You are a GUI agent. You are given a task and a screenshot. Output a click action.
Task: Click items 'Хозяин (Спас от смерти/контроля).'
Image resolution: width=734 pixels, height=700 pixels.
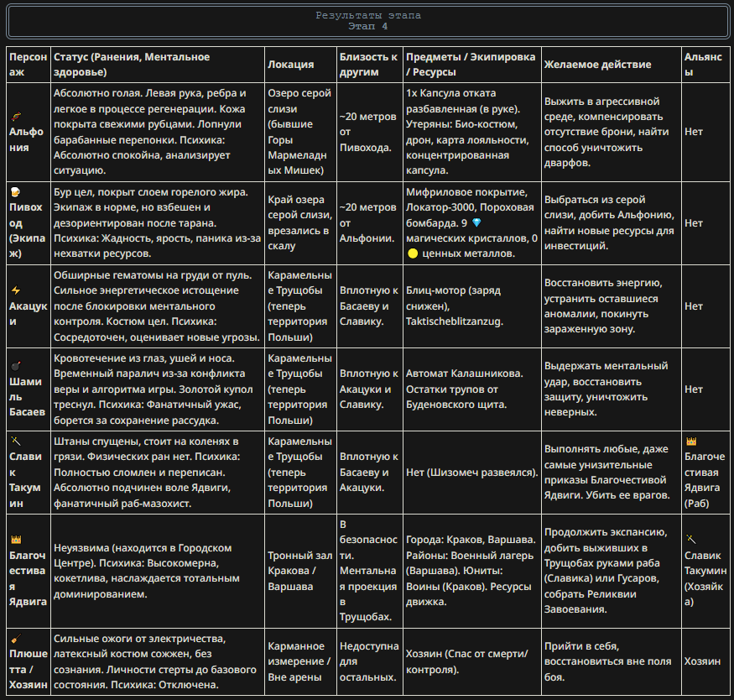coord(466,661)
